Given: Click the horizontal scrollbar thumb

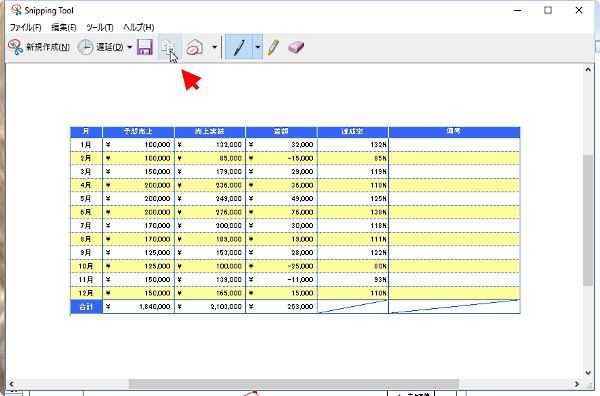Looking at the screenshot, I should coord(293,384).
